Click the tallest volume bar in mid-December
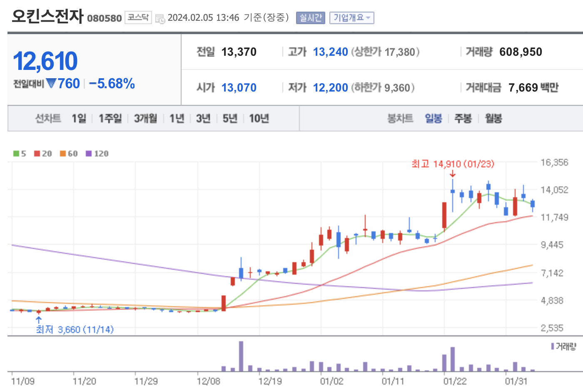583x392 pixels. pos(241,356)
